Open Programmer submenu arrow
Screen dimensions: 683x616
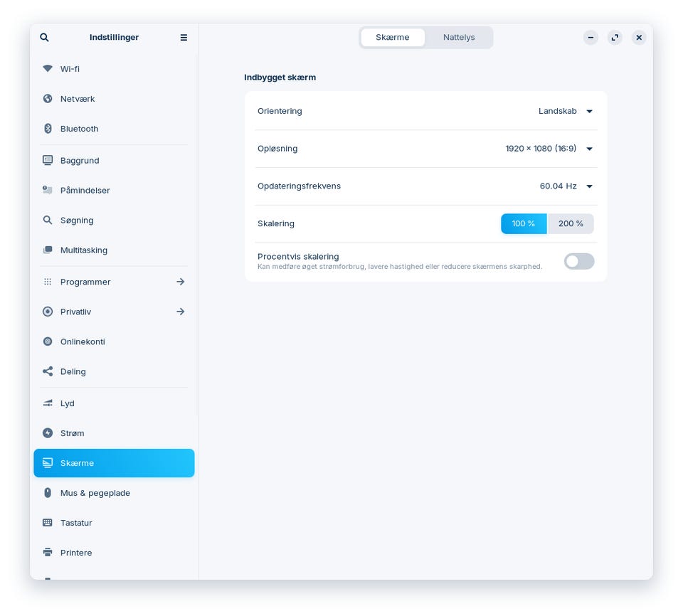180,282
